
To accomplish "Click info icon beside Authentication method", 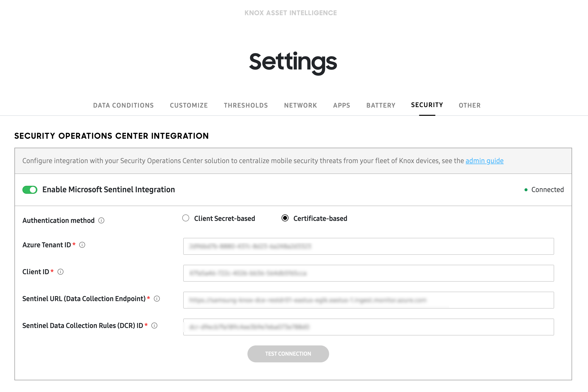I will coord(101,220).
